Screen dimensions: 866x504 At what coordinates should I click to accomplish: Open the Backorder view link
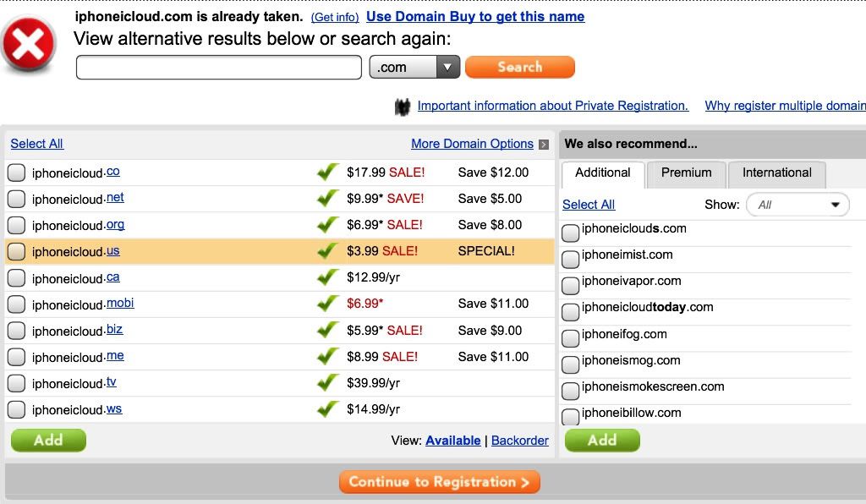pyautogui.click(x=520, y=441)
